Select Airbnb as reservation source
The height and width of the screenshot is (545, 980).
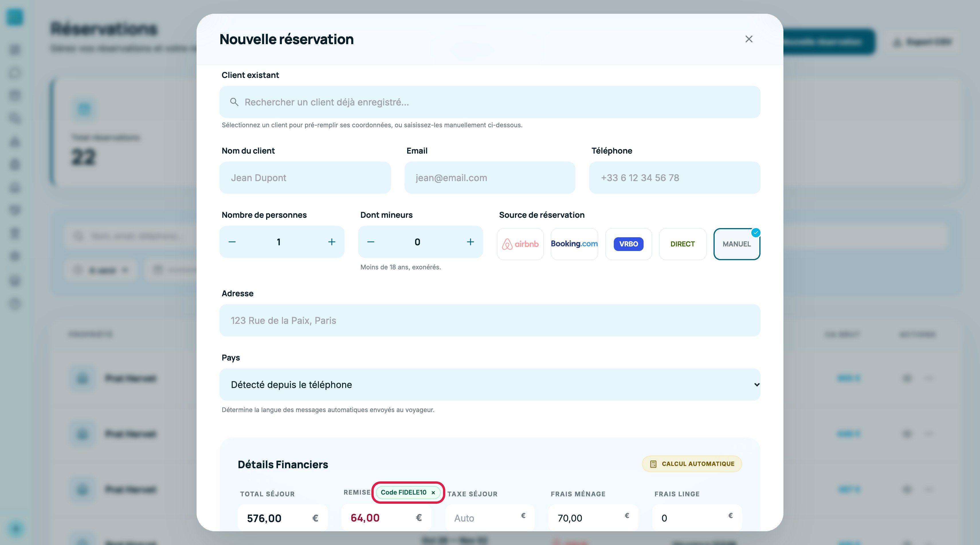click(520, 244)
